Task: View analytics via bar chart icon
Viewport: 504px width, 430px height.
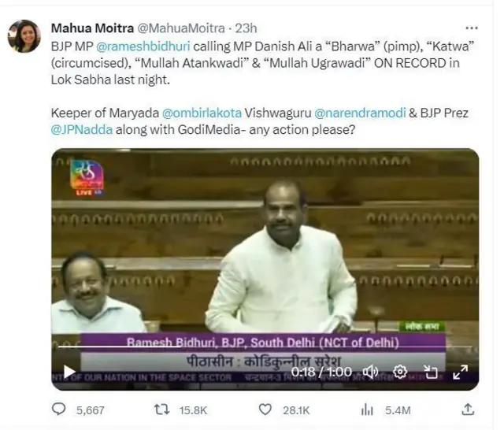Action: [367, 410]
